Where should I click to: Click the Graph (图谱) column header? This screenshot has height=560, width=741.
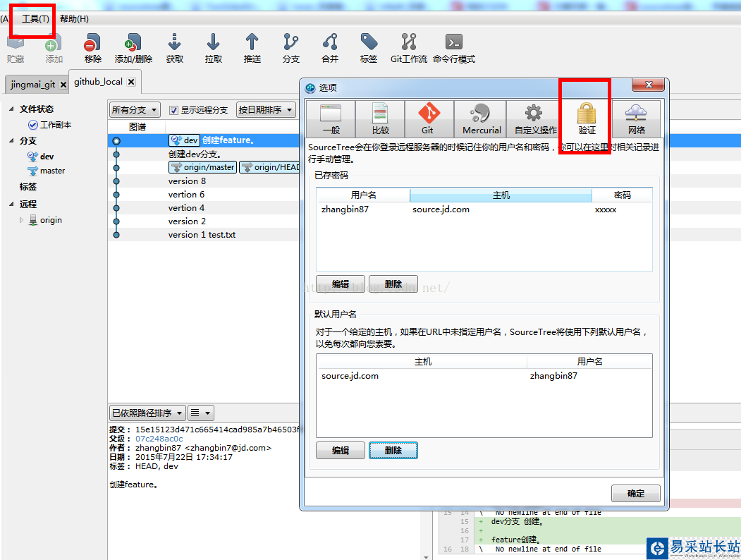click(x=137, y=127)
